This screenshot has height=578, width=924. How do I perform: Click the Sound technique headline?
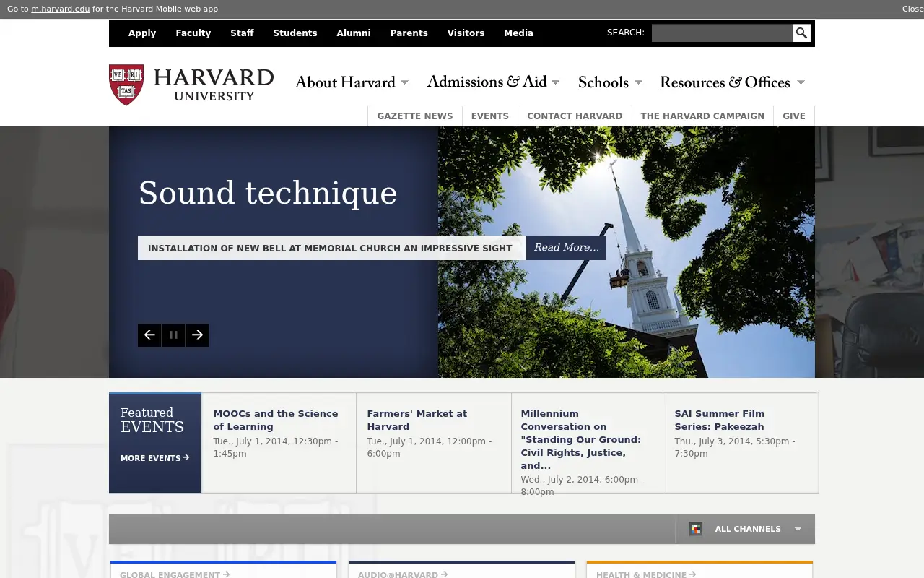point(268,194)
